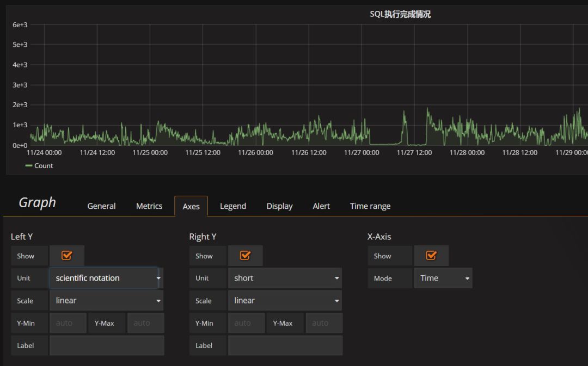Open the Left Y Unit scientific notation dropdown
The width and height of the screenshot is (588, 366).
tap(107, 278)
